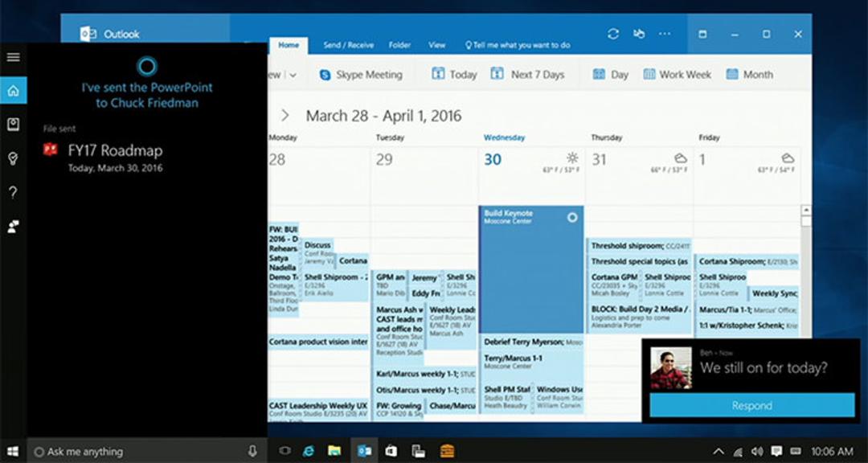Viewport: 868px width, 463px height.
Task: Go to next week with chevron arrow
Action: pos(285,116)
